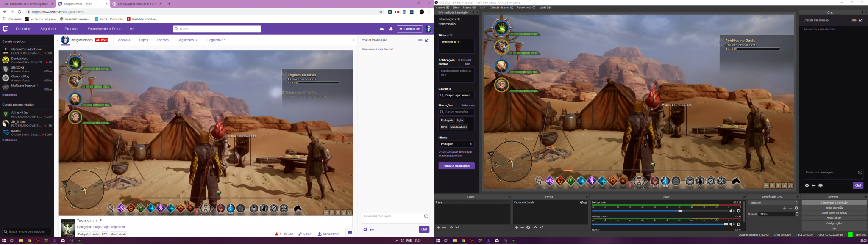Open emote picker in Twitch chat input
Viewport: 868px width, 245px height.
tap(426, 216)
